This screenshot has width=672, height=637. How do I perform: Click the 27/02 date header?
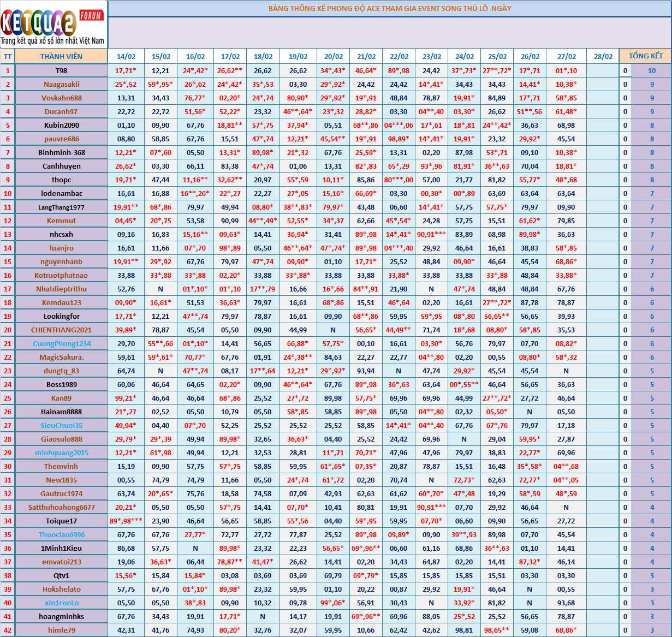coord(566,56)
